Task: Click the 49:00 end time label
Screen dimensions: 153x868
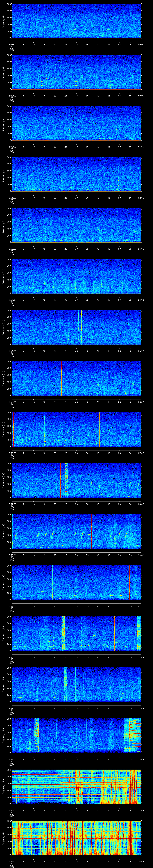Action: coord(141,44)
